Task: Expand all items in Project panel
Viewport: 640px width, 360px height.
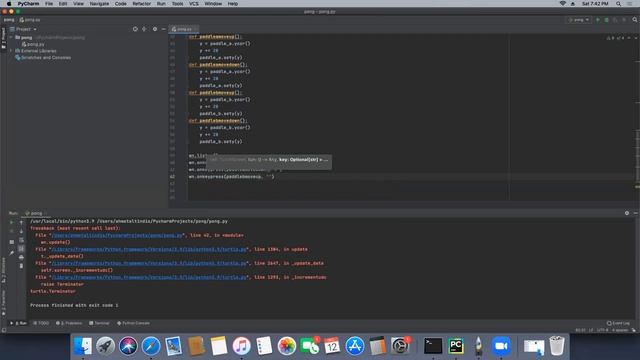Action: [x=144, y=29]
